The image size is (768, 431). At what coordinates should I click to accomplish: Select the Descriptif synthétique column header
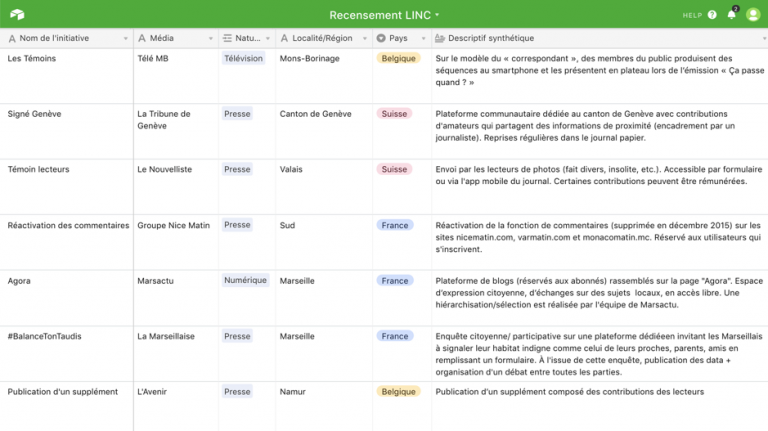[x=600, y=38]
